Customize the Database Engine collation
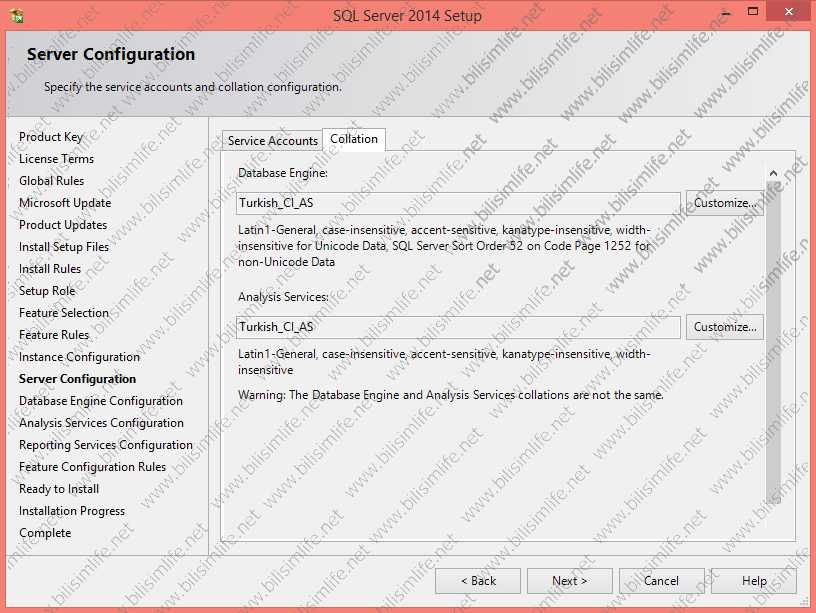The image size is (816, 613). coord(724,203)
